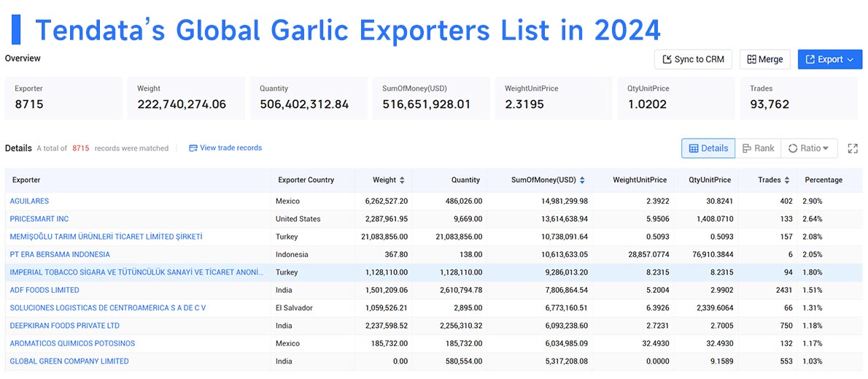Open AROMATICOS QUIMICOS POTOSINOS link
This screenshot has width=868, height=379.
72,343
